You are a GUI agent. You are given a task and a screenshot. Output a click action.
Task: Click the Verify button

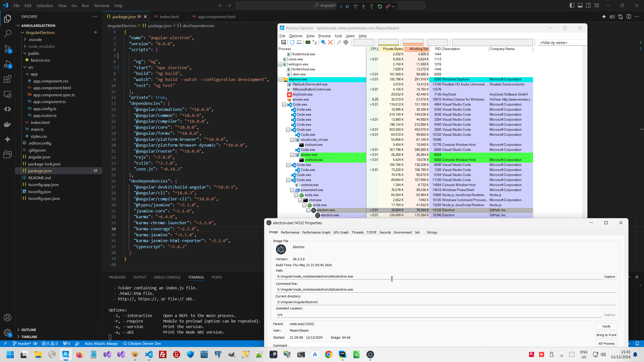(606, 326)
